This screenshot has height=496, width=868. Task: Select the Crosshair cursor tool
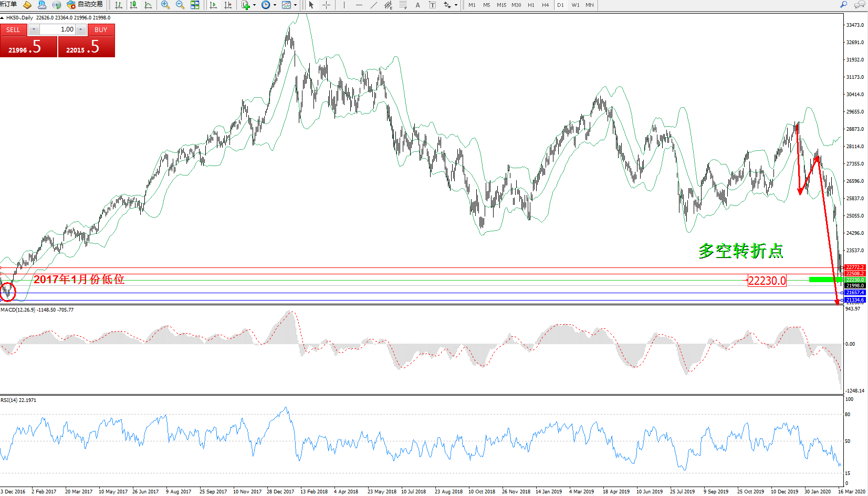(x=326, y=5)
